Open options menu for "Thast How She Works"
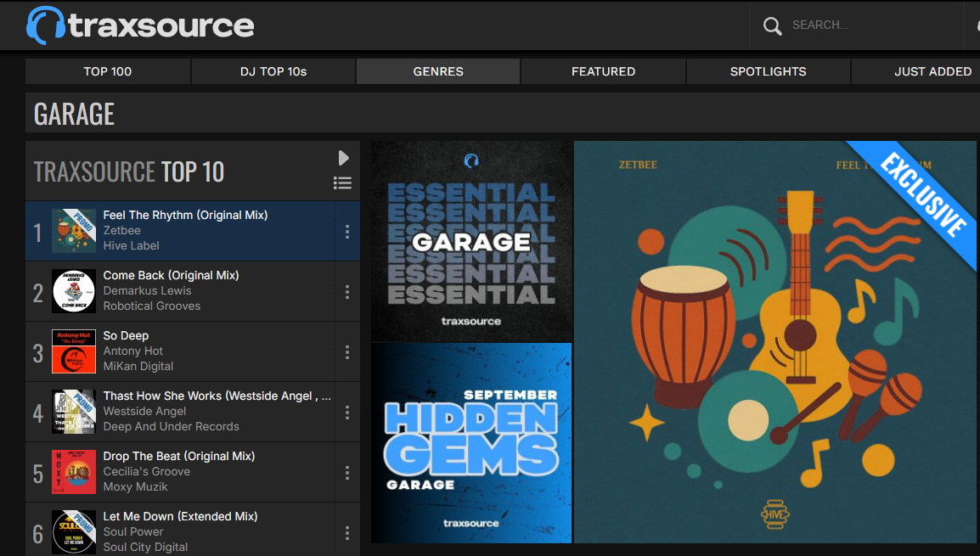Viewport: 980px width, 556px height. (x=347, y=413)
